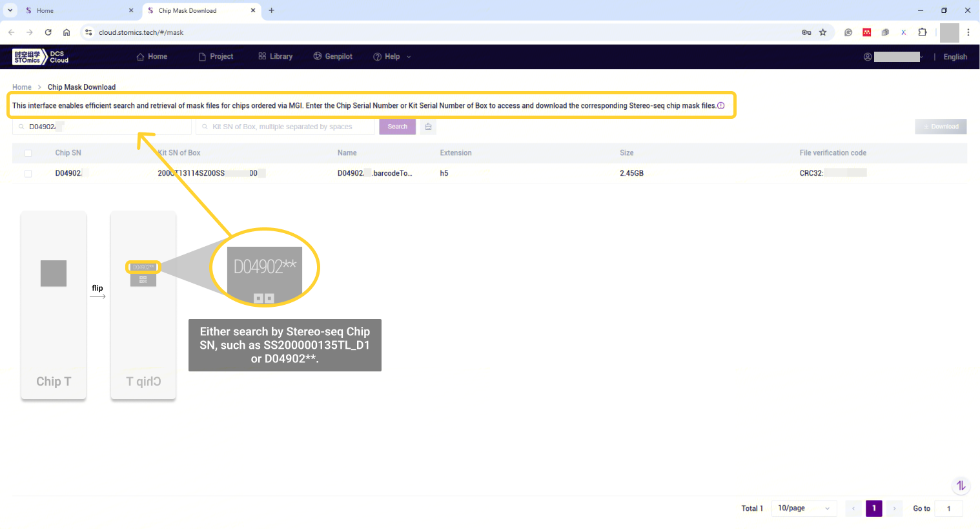This screenshot has width=980, height=529.
Task: Open the password manager key icon
Action: [806, 32]
